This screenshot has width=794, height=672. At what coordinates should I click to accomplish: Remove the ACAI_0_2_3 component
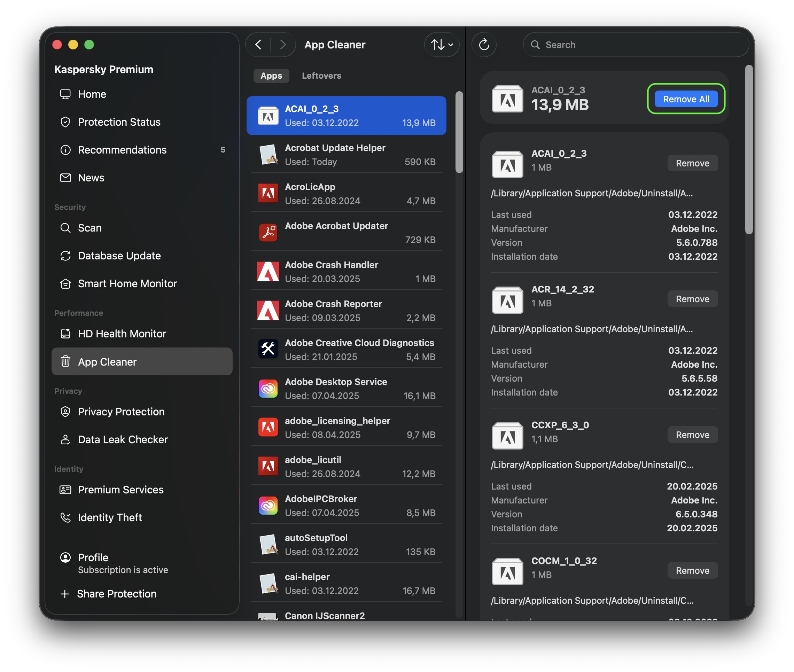click(x=692, y=163)
